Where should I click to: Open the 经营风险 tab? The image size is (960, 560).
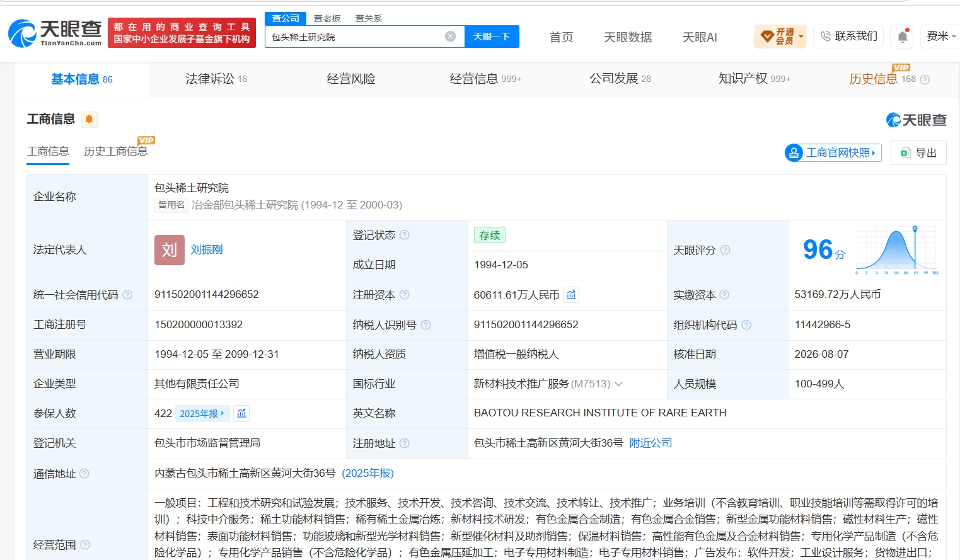(x=351, y=79)
